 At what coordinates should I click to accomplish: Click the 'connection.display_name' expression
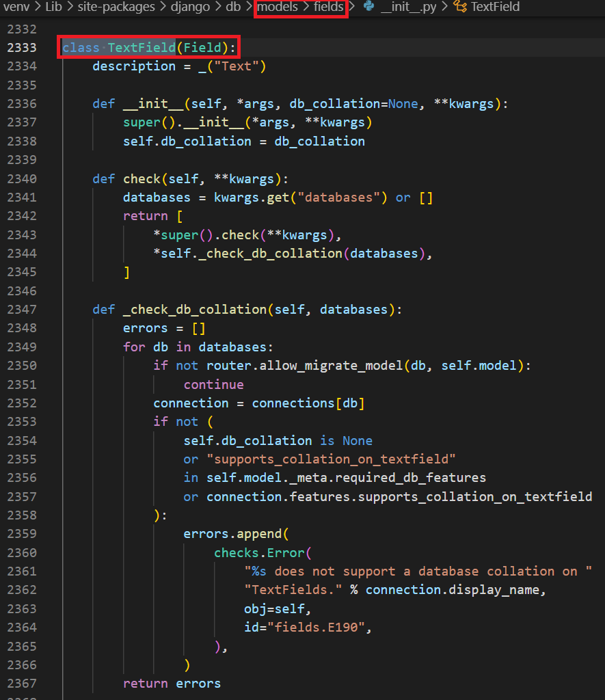(x=453, y=590)
